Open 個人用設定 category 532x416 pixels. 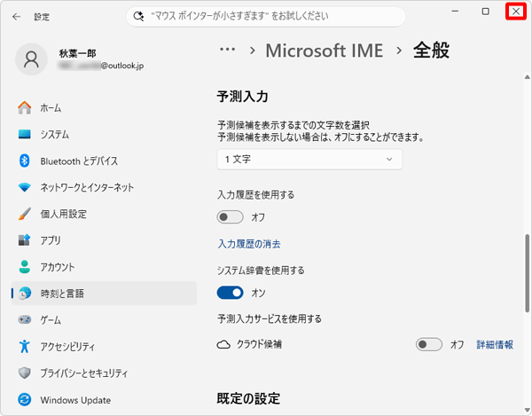pos(104,214)
